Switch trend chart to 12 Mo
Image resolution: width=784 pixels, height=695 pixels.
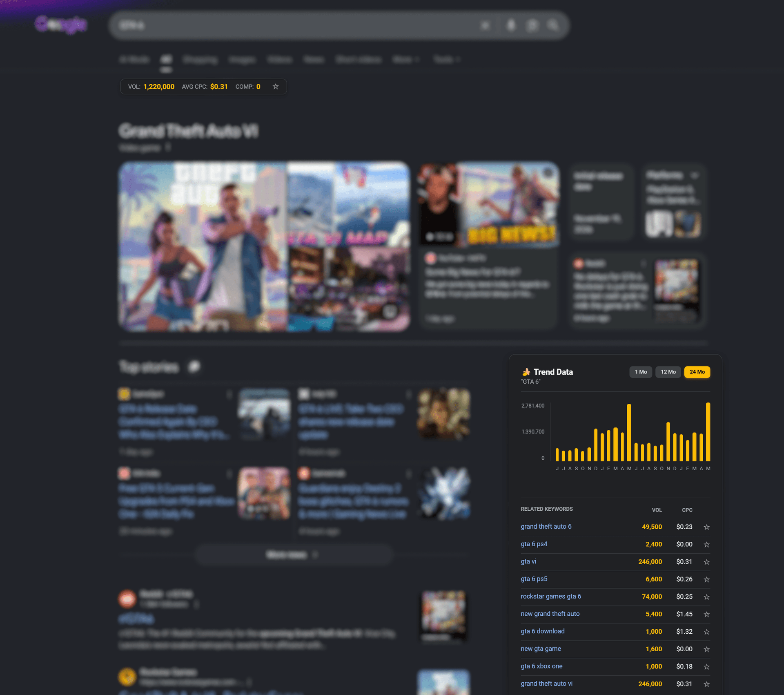pyautogui.click(x=668, y=372)
